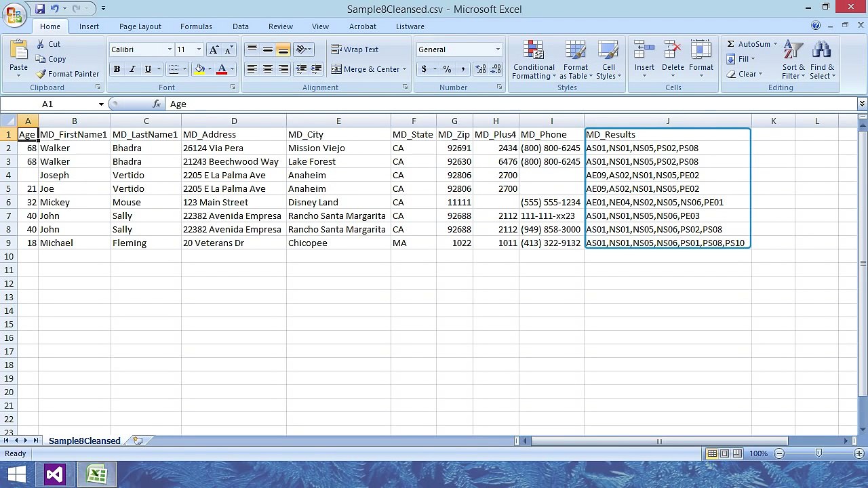Open the Conditional Formatting menu

pyautogui.click(x=534, y=60)
